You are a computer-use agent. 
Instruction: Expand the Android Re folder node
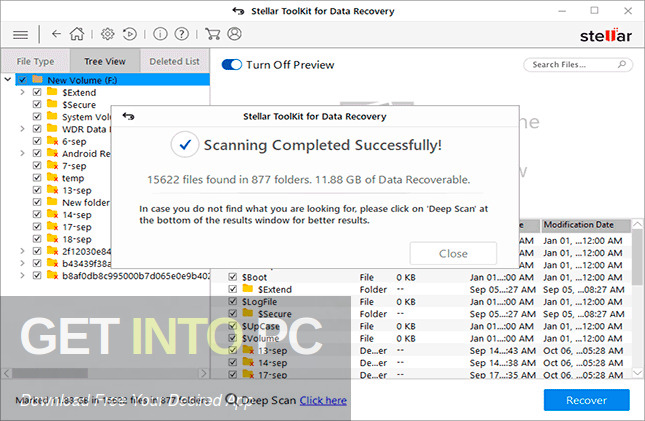click(22, 153)
